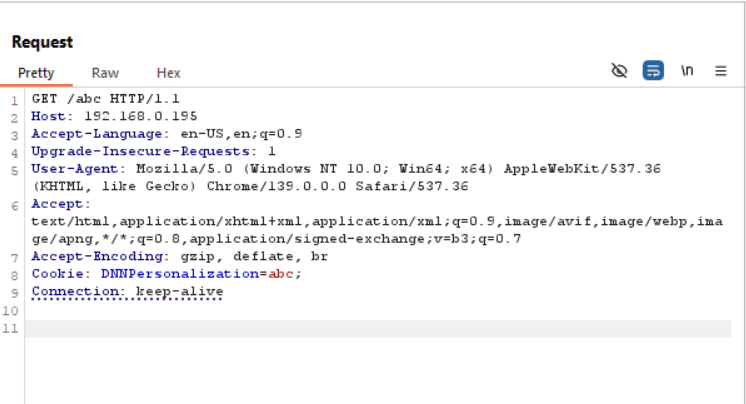Click the red abc cookie value
This screenshot has height=404, width=746.
(x=281, y=274)
